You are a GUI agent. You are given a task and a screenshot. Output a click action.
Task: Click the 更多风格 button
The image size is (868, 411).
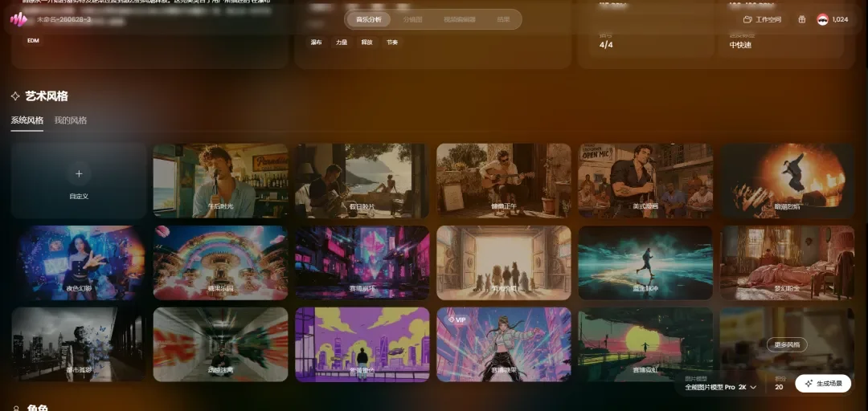coord(787,344)
